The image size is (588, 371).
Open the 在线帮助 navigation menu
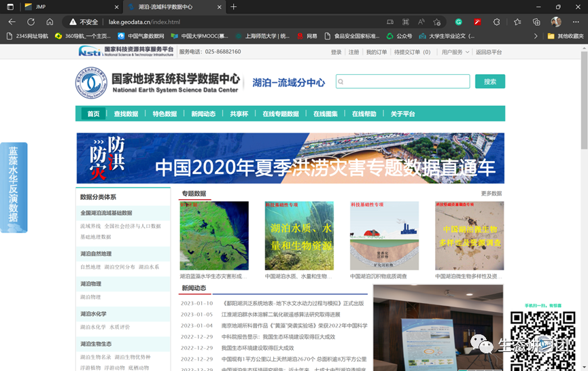click(364, 113)
